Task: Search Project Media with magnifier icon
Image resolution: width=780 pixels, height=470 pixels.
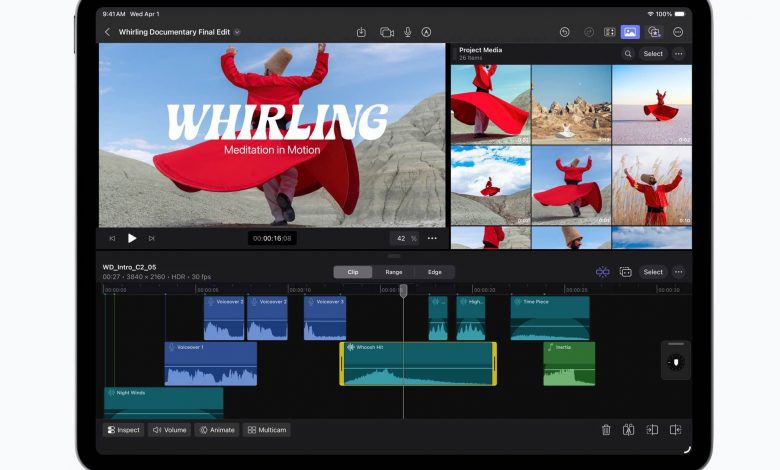Action: tap(628, 54)
